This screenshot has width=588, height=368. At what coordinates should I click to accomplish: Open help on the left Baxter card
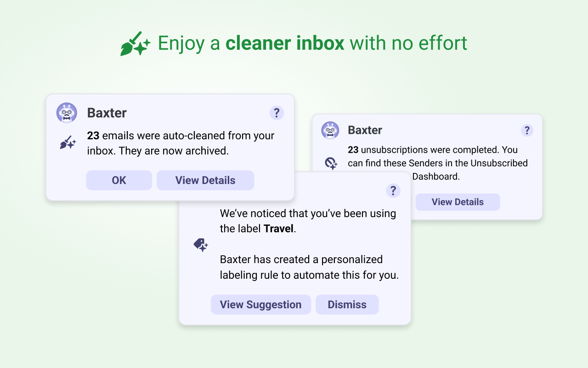click(x=277, y=113)
